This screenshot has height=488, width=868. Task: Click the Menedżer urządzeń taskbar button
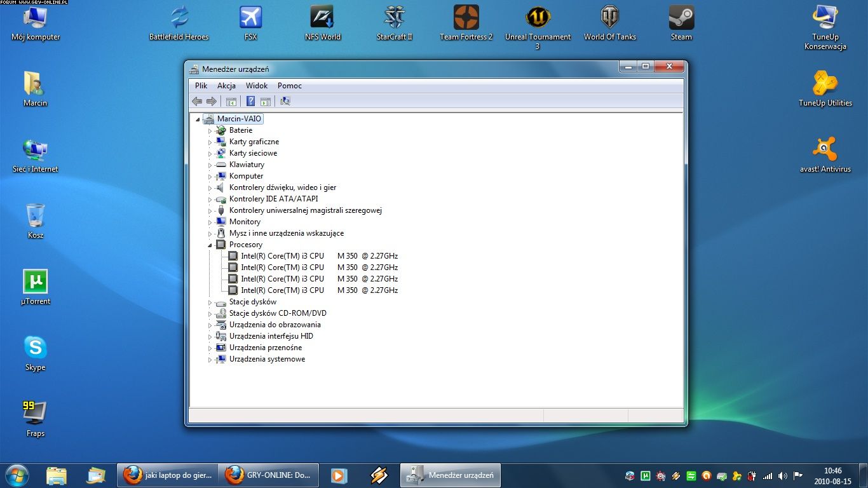coord(451,475)
